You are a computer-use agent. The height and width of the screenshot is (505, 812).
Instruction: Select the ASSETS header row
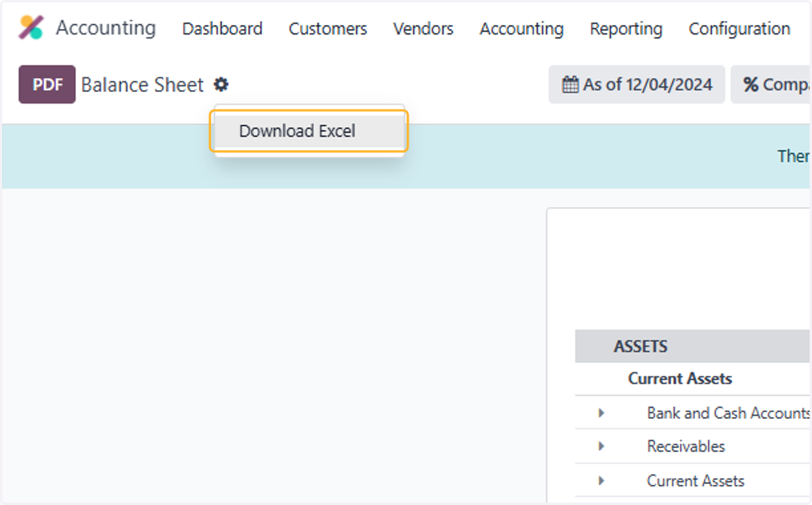click(x=694, y=347)
